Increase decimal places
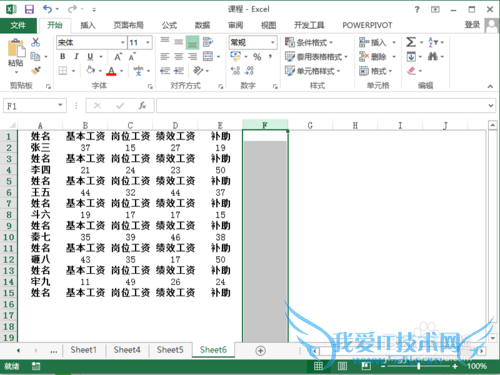This screenshot has width=500, height=375. pyautogui.click(x=235, y=71)
